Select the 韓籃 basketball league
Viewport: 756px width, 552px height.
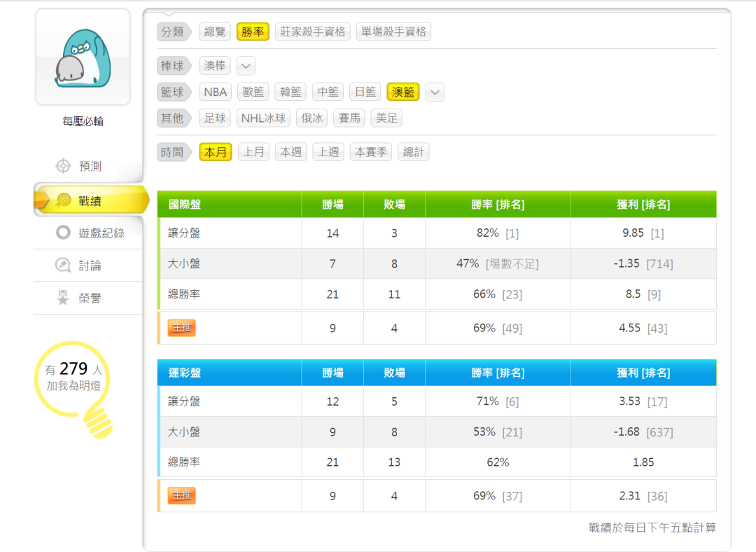(x=290, y=92)
